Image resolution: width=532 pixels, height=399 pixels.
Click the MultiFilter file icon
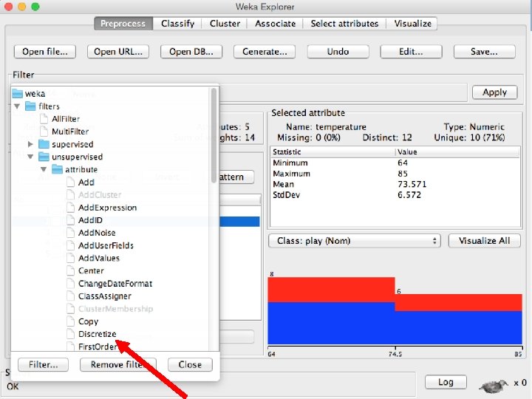coord(44,132)
